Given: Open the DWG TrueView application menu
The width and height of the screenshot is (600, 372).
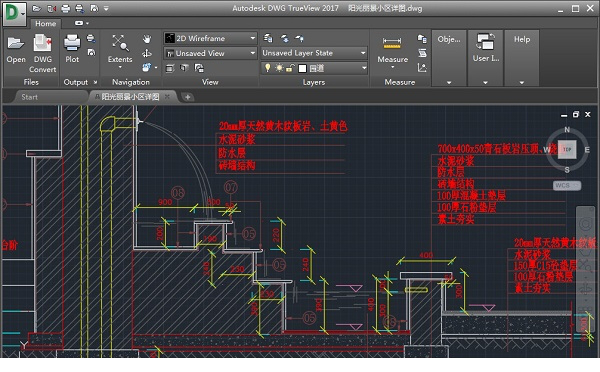Looking at the screenshot, I should pyautogui.click(x=15, y=13).
